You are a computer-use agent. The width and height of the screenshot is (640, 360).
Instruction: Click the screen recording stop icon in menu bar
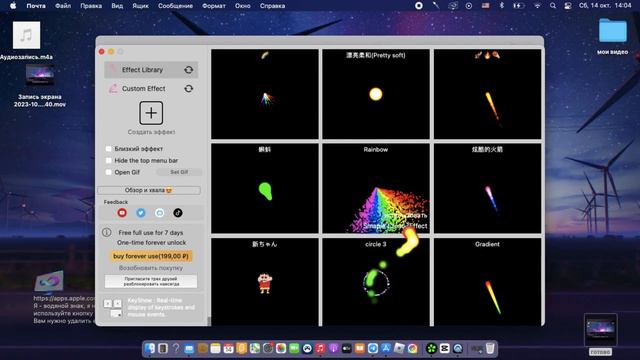(x=419, y=6)
